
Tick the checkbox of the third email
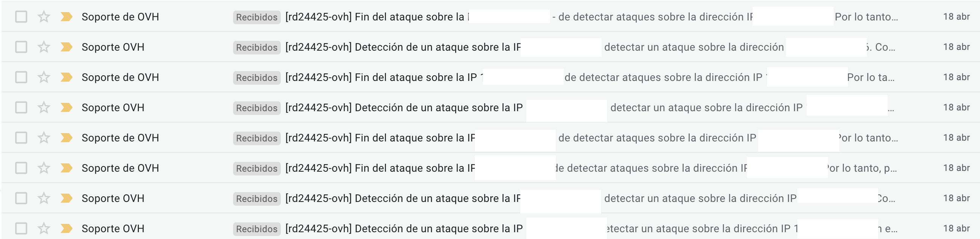coord(21,77)
